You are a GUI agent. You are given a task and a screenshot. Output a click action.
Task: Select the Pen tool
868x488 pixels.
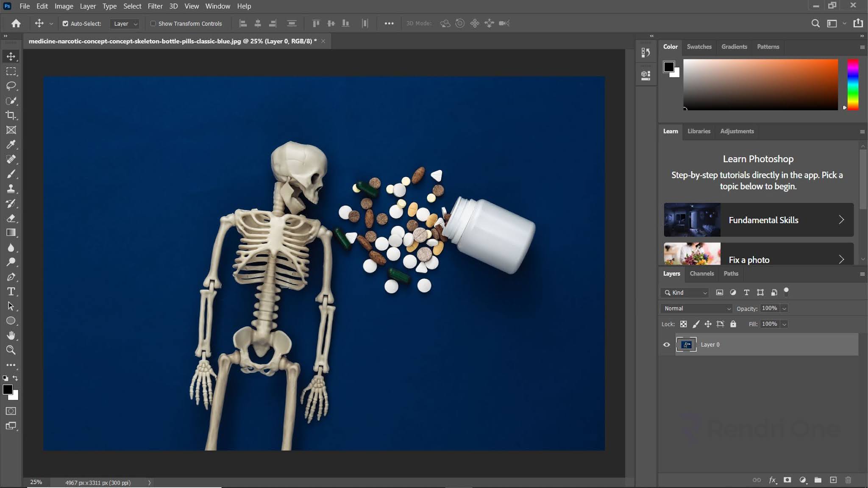pyautogui.click(x=11, y=277)
